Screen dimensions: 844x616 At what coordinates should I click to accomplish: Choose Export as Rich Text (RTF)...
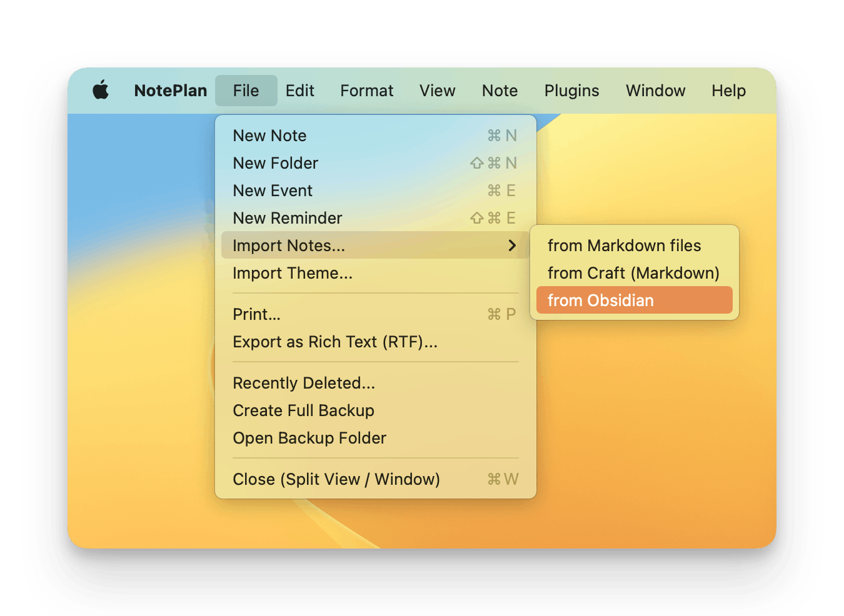tap(376, 342)
